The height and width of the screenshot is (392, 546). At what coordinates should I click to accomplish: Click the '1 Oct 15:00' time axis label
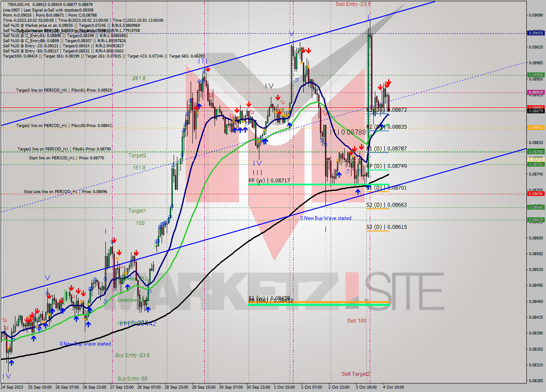tap(284, 387)
